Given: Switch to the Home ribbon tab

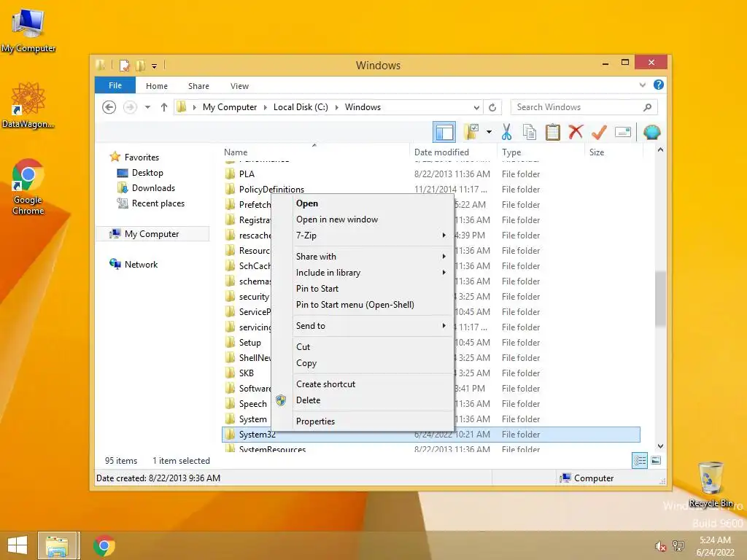Looking at the screenshot, I should [157, 86].
